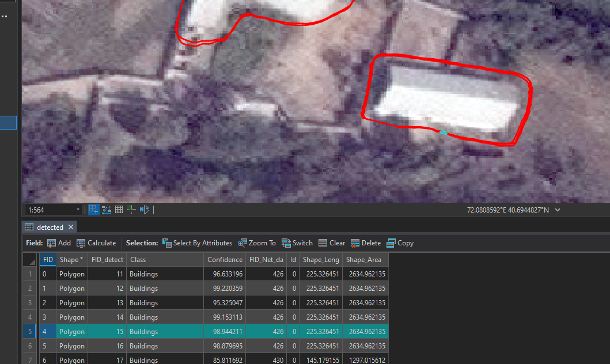Delete the selected row
This screenshot has width=610, height=364.
366,242
